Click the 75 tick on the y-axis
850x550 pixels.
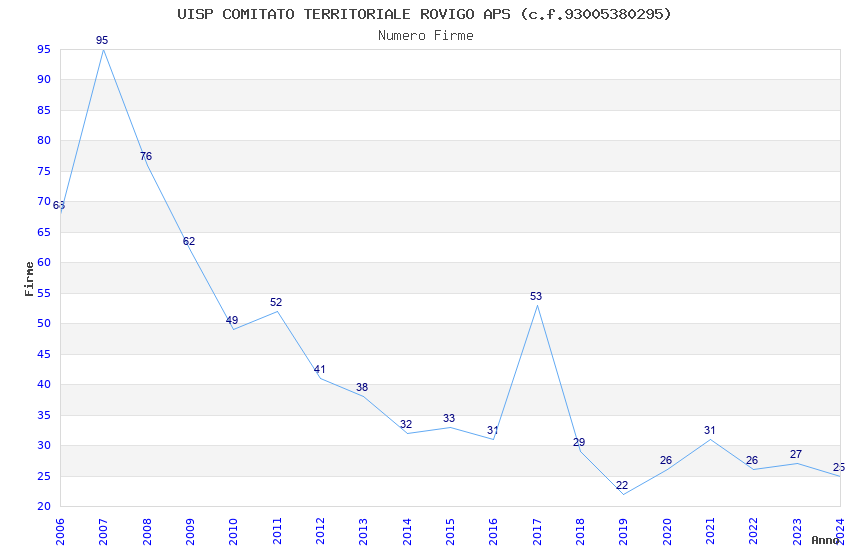click(44, 171)
